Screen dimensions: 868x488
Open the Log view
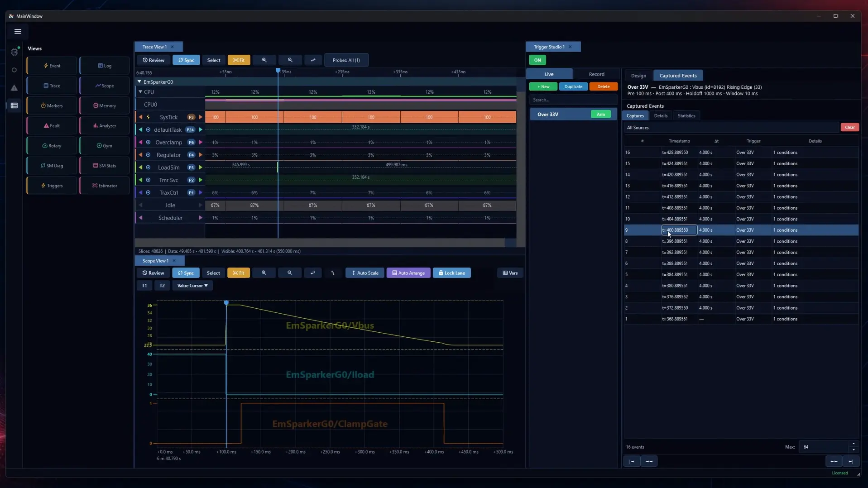[x=105, y=66]
